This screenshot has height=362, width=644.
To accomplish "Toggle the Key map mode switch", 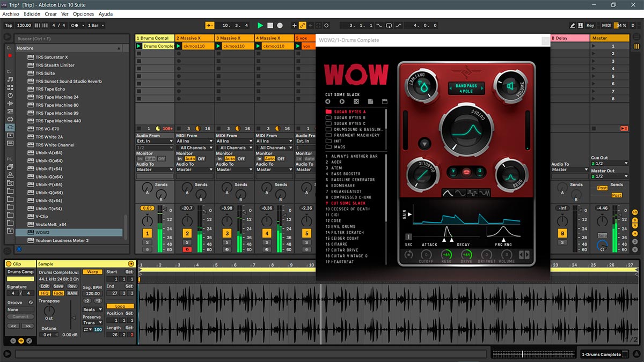I will (x=590, y=25).
